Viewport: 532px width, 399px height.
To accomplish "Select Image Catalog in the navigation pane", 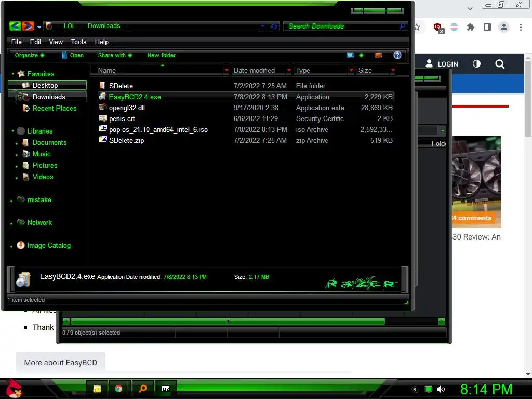I will pos(49,245).
